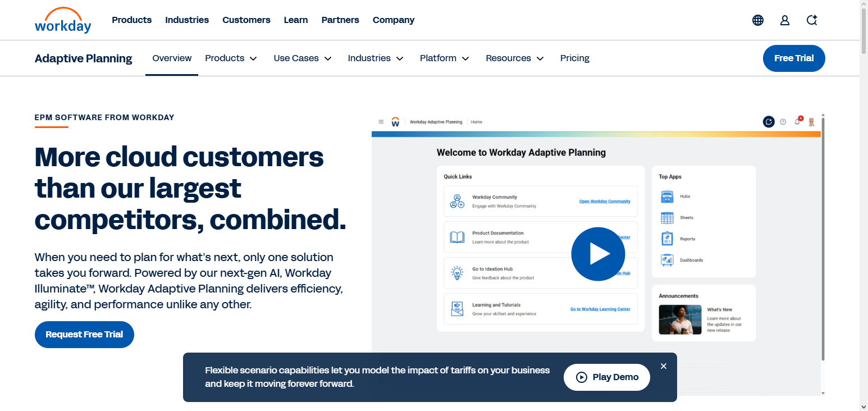Click the Request Free Trial button
Screen dimensions: 868x411
coord(84,334)
